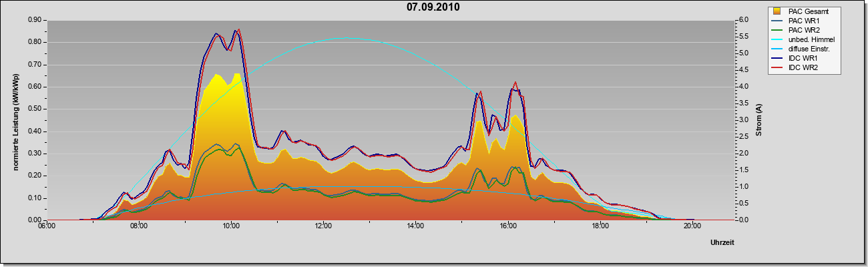Click the 0.90 value on the left axis

pyautogui.click(x=33, y=20)
